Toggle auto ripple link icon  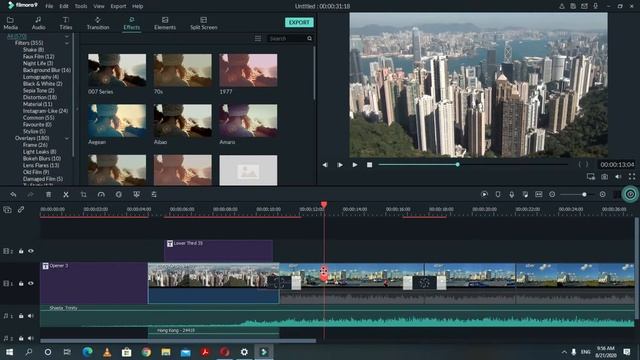(21, 210)
